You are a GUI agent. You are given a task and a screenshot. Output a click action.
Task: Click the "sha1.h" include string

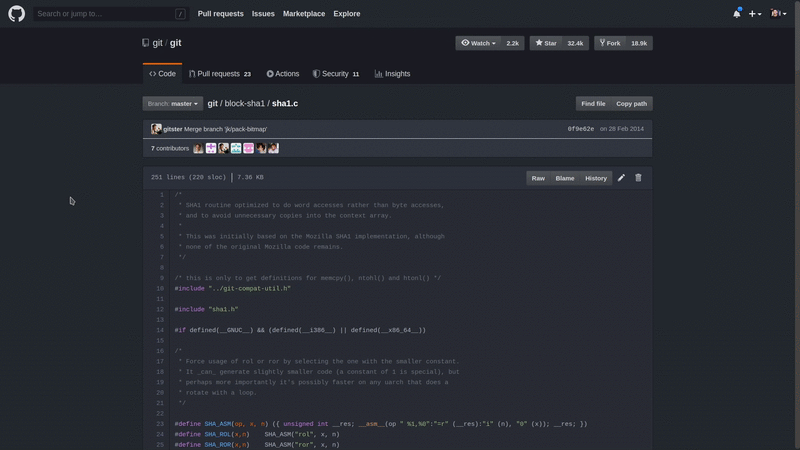[223, 310]
